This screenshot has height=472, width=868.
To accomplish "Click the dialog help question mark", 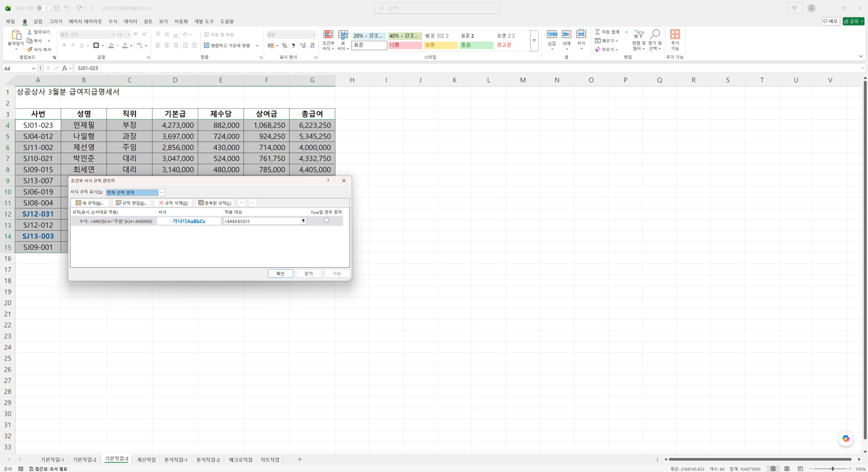I will point(328,181).
